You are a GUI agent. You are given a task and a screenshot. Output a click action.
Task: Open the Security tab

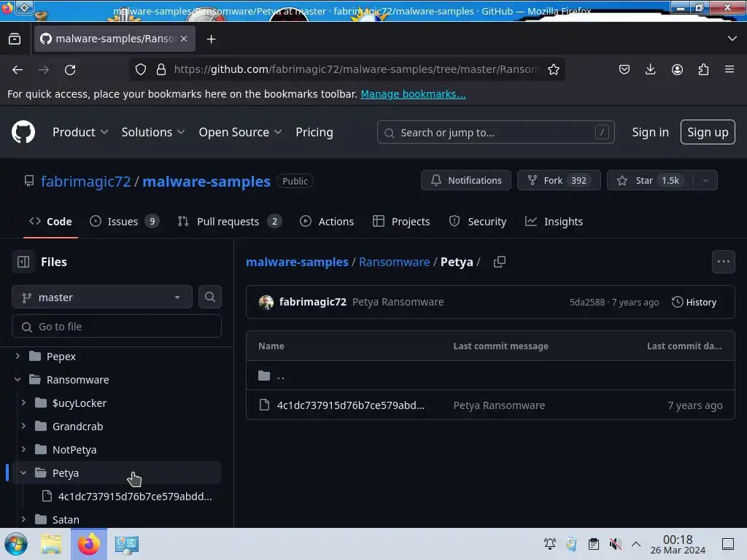(x=477, y=222)
